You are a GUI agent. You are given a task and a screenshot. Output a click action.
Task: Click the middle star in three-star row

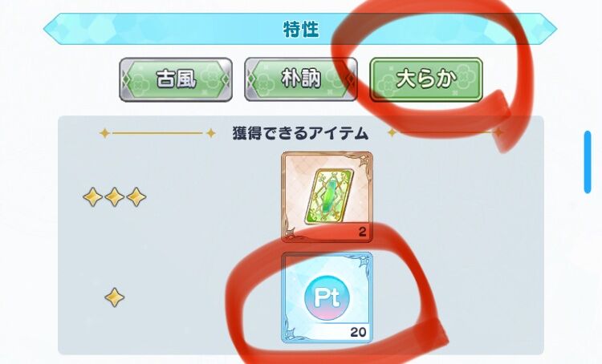coord(115,197)
